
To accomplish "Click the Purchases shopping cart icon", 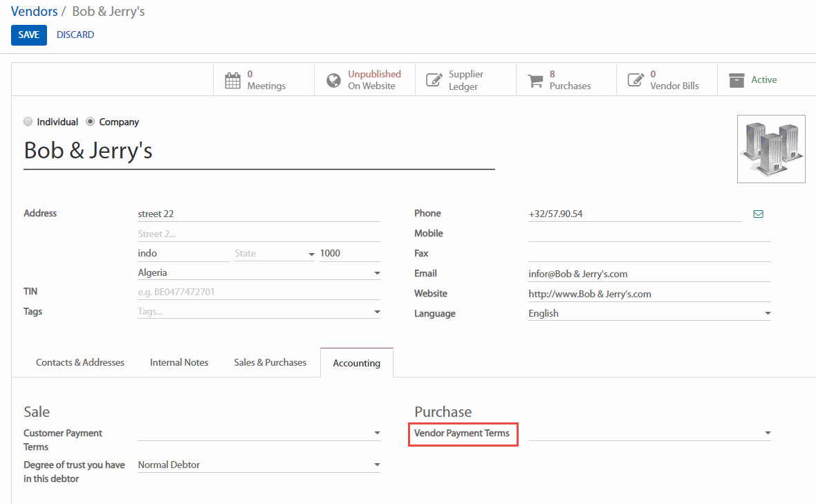I will 535,80.
